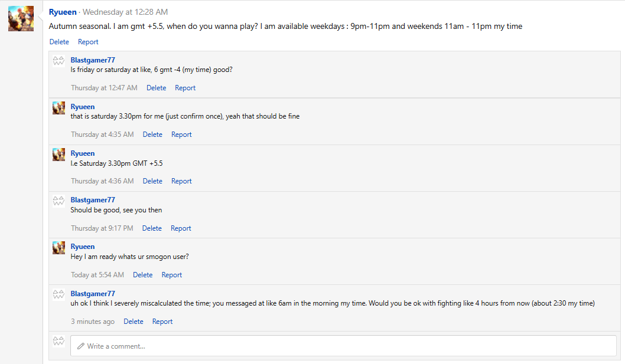Type in the 'Write a comment...' field
This screenshot has height=364, width=625.
click(343, 346)
